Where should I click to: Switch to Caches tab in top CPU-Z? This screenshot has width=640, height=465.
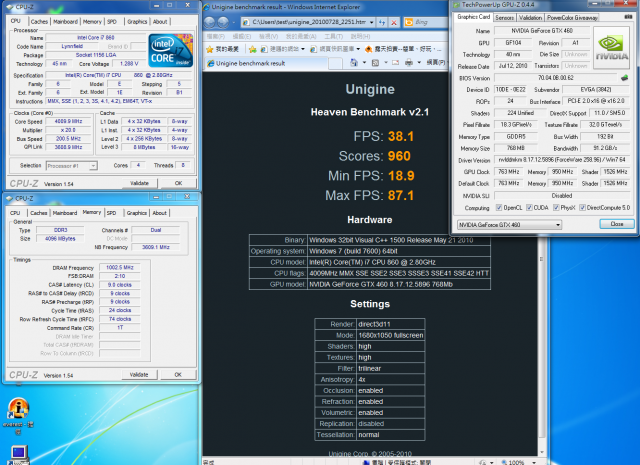pos(39,22)
